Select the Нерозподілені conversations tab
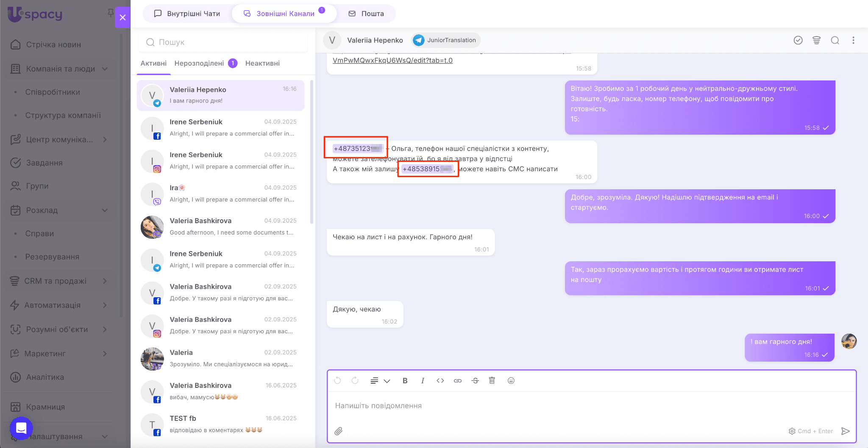The image size is (868, 448). (206, 63)
